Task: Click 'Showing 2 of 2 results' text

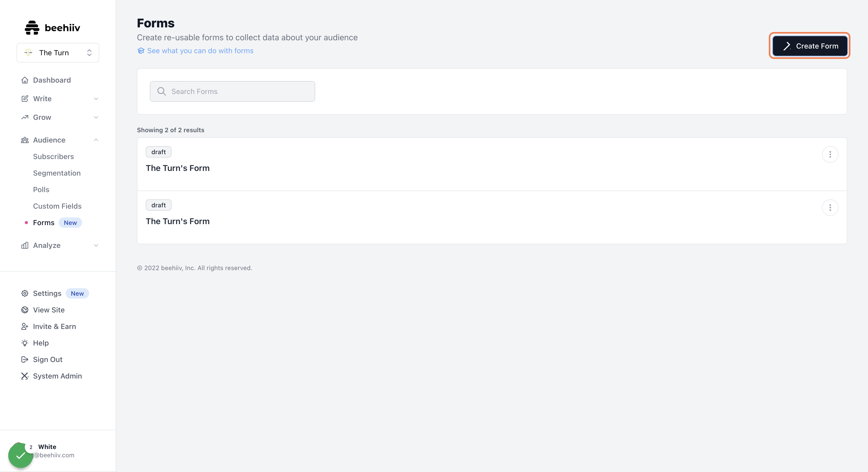Action: click(171, 130)
